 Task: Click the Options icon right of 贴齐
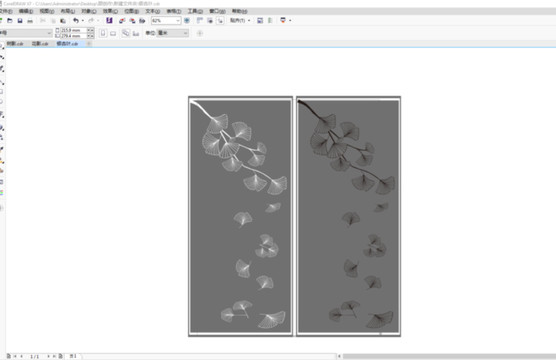click(260, 21)
